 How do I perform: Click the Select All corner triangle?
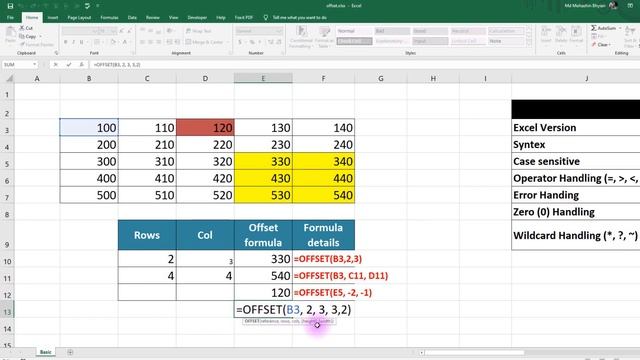[x=9, y=78]
